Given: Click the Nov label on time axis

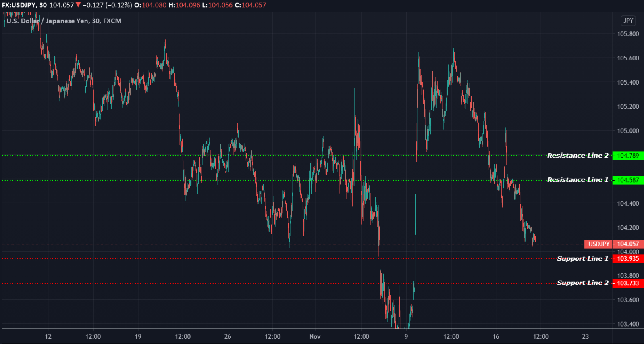Looking at the screenshot, I should click(x=315, y=336).
